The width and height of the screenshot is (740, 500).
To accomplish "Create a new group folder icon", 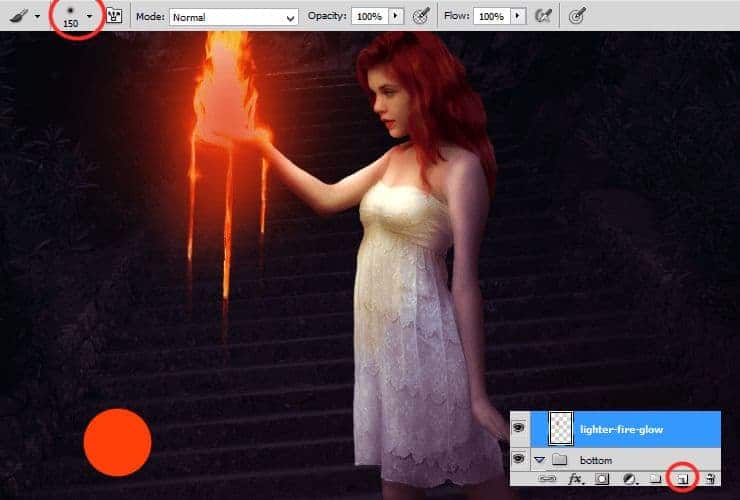I will click(656, 480).
